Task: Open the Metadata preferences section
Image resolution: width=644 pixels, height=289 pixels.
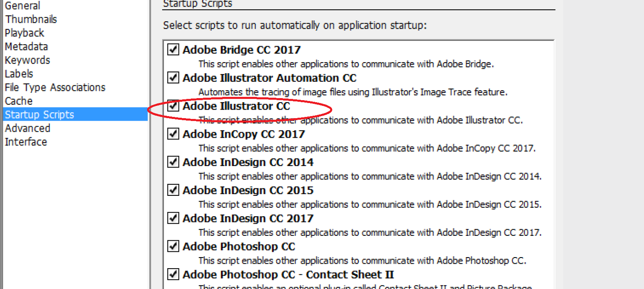Action: click(x=27, y=47)
